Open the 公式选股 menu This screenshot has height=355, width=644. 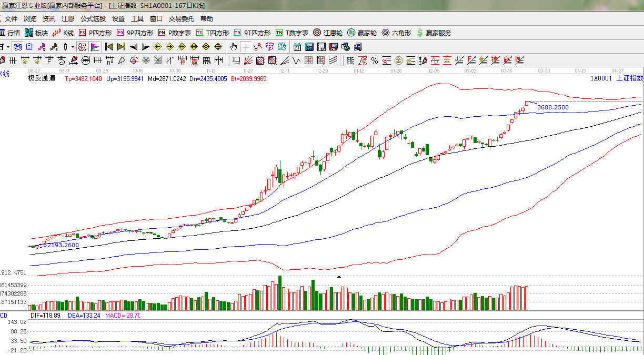[x=93, y=19]
